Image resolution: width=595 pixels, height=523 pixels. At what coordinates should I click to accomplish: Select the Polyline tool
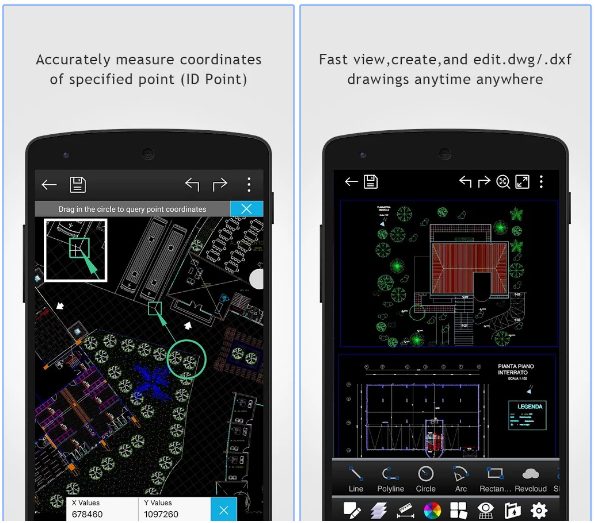pos(390,479)
